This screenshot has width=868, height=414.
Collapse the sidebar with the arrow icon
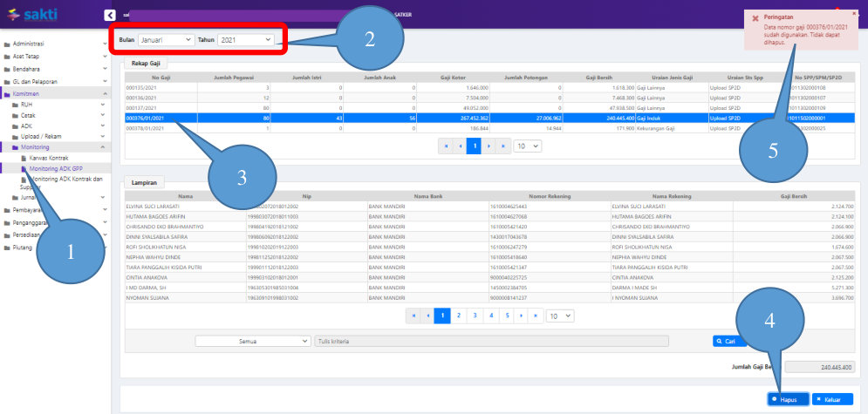coord(109,15)
